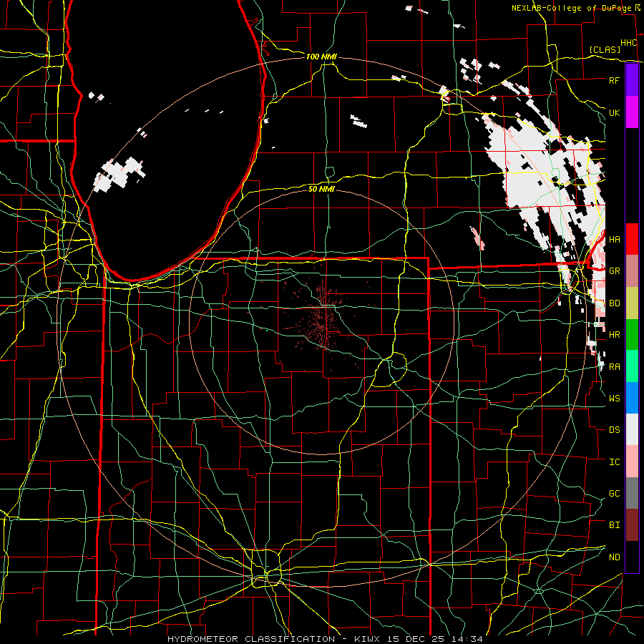The width and height of the screenshot is (644, 644).
Task: Click the HA legend label
Action: [x=614, y=240]
